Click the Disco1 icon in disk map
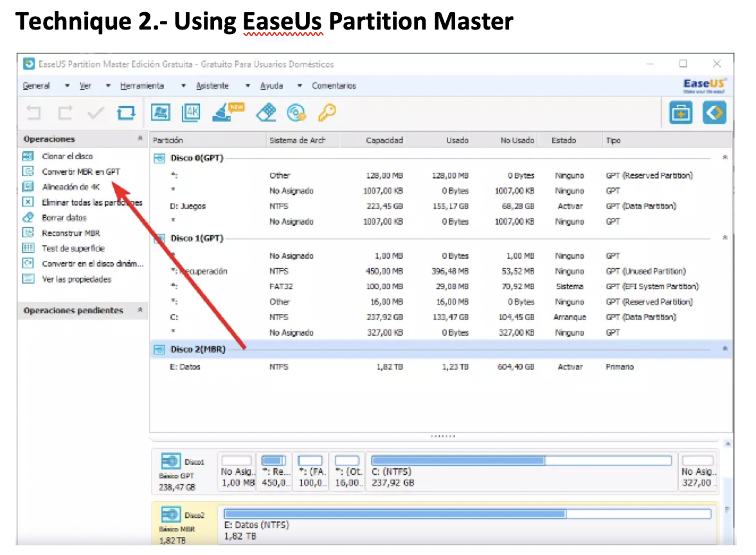The image size is (756, 555). pyautogui.click(x=170, y=461)
